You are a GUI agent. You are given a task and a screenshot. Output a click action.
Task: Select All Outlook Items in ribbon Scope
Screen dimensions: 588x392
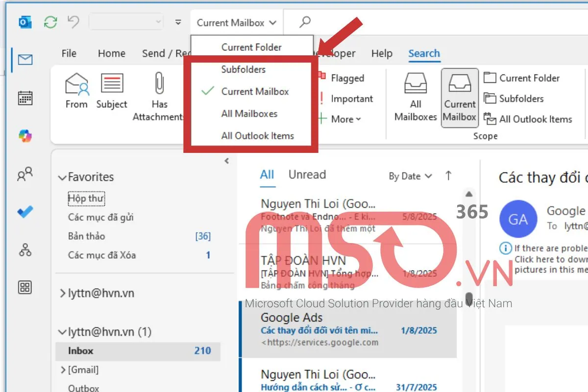click(x=529, y=119)
